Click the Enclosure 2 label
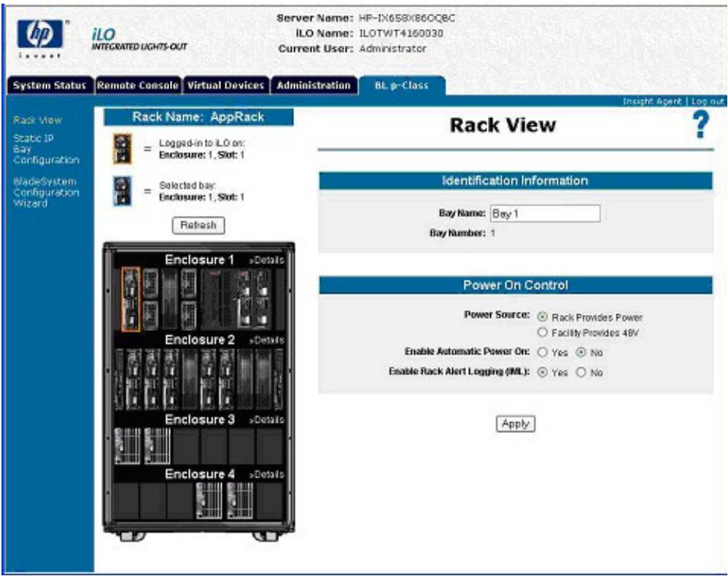Viewport: 728px width, 576px height. (200, 340)
